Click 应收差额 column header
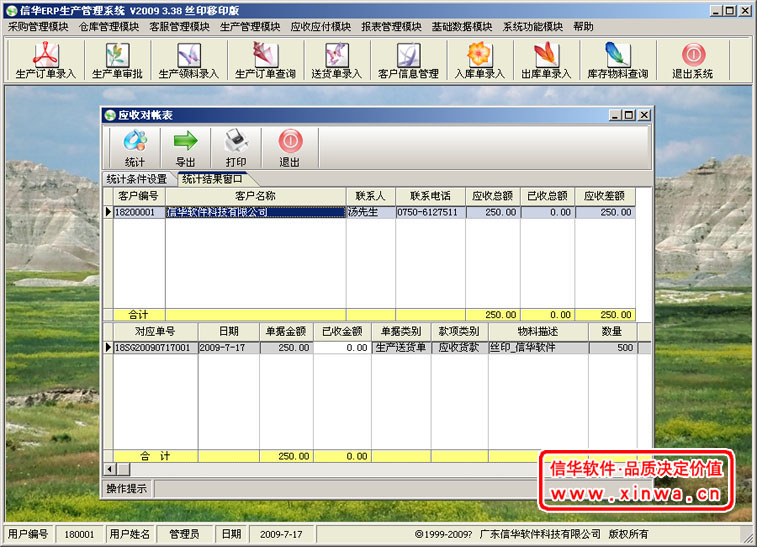The image size is (757, 547). pyautogui.click(x=604, y=196)
